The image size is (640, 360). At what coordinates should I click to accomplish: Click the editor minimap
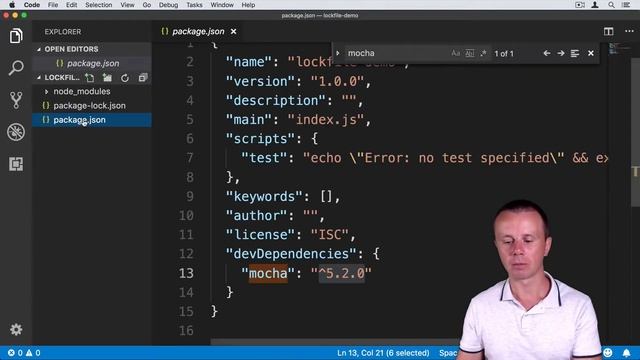(x=620, y=49)
